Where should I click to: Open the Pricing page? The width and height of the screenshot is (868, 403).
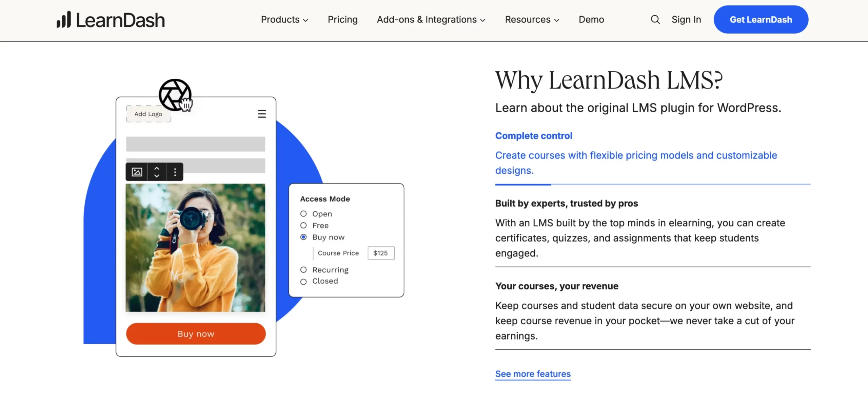coord(343,19)
